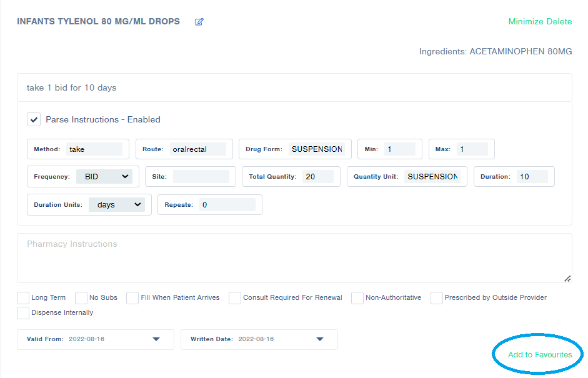The width and height of the screenshot is (588, 378).
Task: Open the Duration Units dropdown
Action: (x=116, y=204)
